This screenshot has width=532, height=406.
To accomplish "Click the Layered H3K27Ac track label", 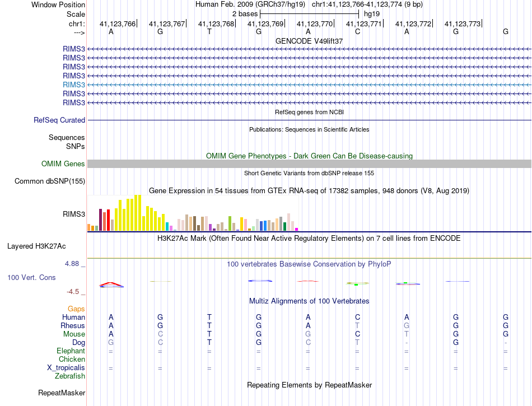I will [36, 246].
